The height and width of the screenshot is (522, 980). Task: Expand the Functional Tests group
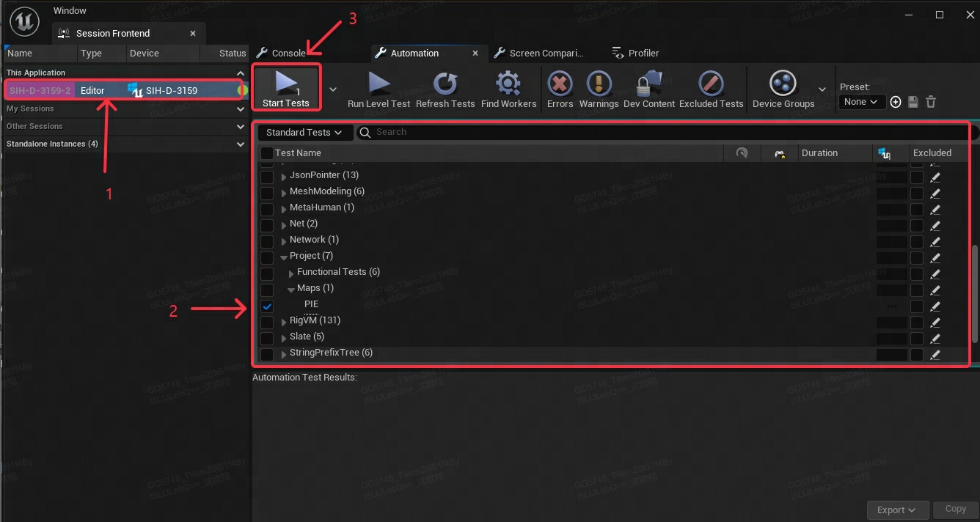[x=291, y=273]
